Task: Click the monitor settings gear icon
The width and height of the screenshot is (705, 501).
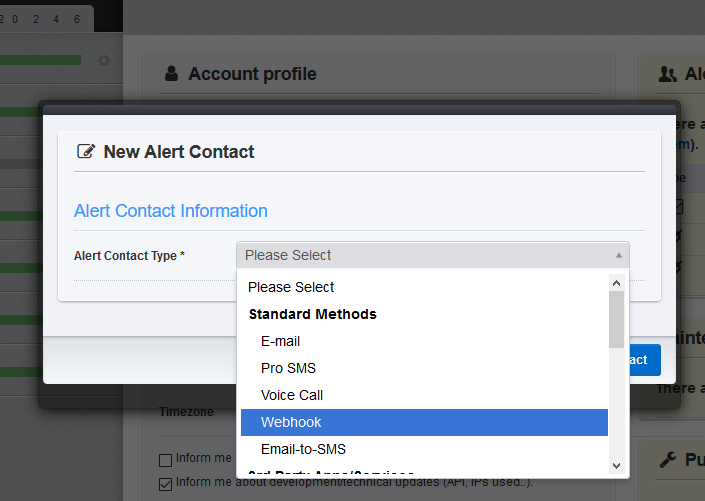Action: click(104, 61)
